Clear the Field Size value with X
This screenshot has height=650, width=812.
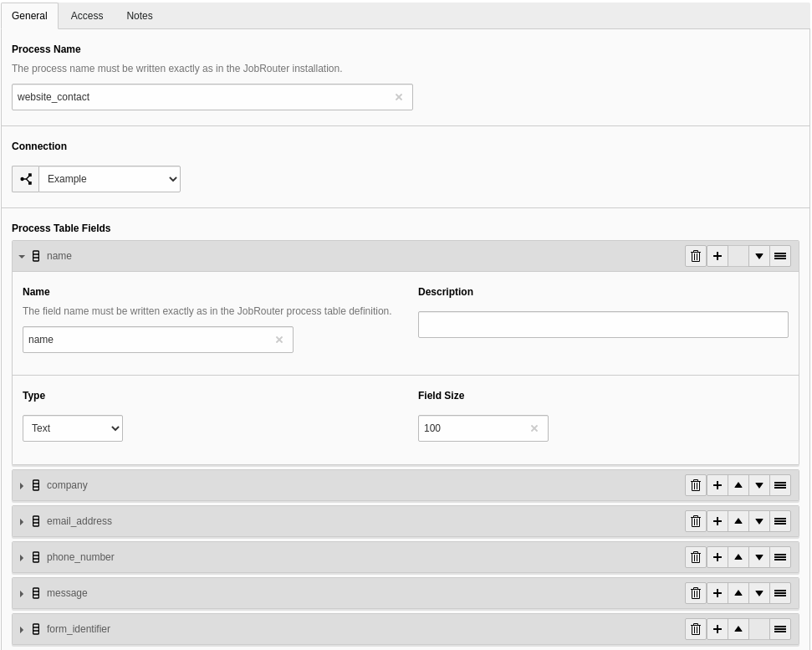534,428
